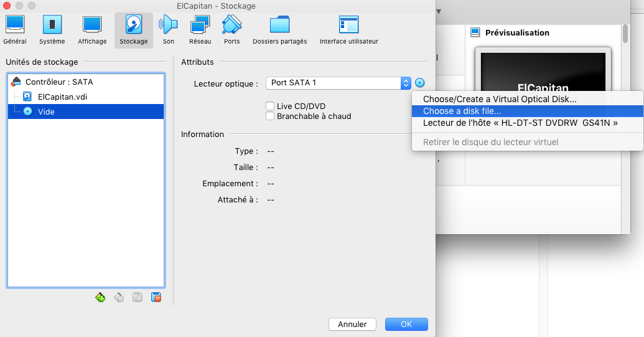Click the optical disc icon beside Vide
The height and width of the screenshot is (337, 644).
pyautogui.click(x=27, y=112)
